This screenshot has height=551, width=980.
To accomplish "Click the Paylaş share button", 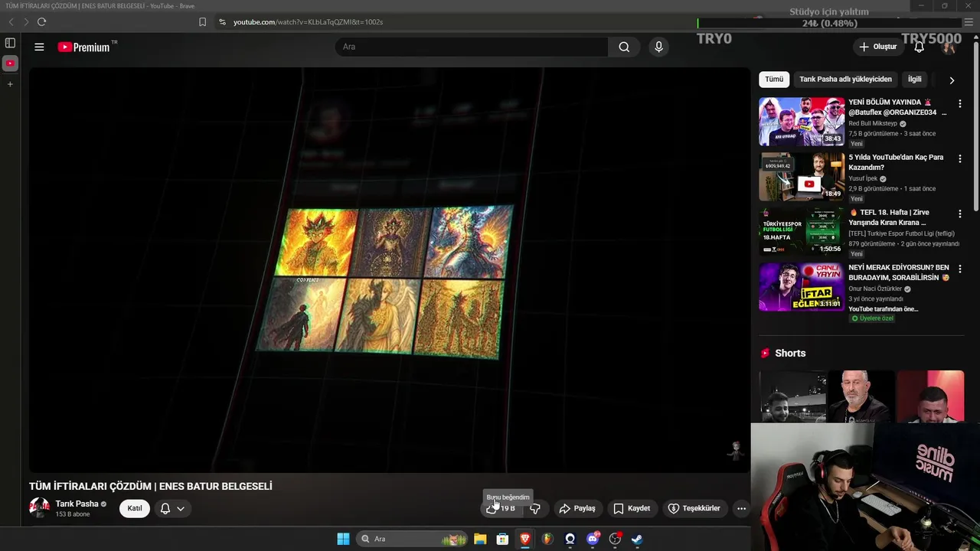I will [x=577, y=508].
